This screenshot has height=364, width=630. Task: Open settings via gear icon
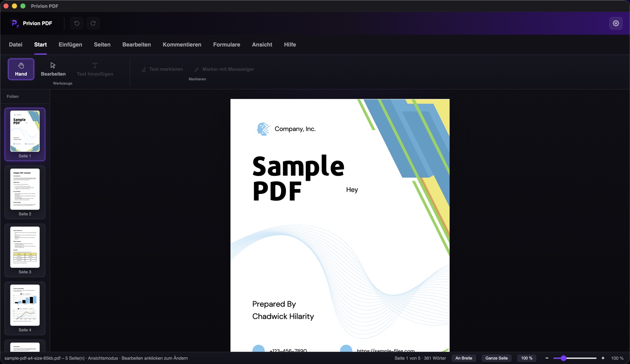coord(616,23)
